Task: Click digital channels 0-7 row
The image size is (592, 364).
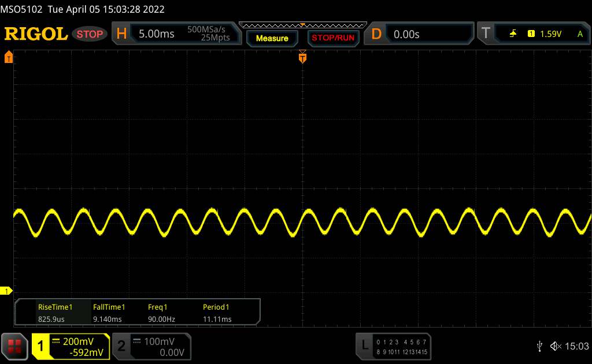Action: coord(401,342)
